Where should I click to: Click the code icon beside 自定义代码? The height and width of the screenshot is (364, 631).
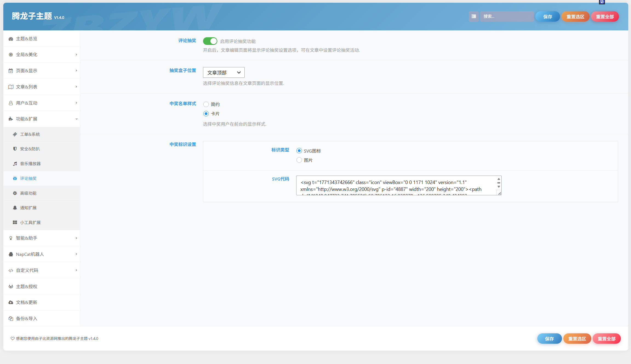pyautogui.click(x=11, y=270)
